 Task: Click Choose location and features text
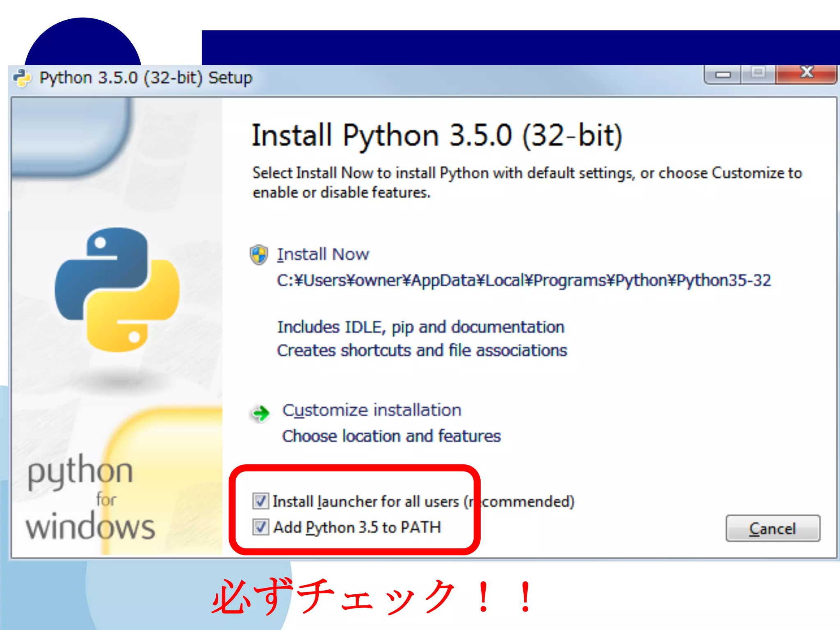(391, 436)
